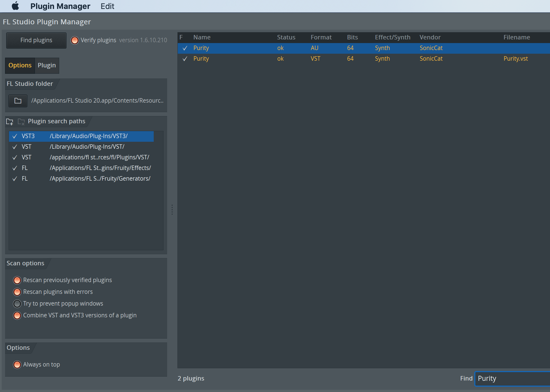The image size is (550, 392).
Task: Select the /applications/fl st..rces/fl/Plugins/VST/ path
Action: [x=81, y=158]
